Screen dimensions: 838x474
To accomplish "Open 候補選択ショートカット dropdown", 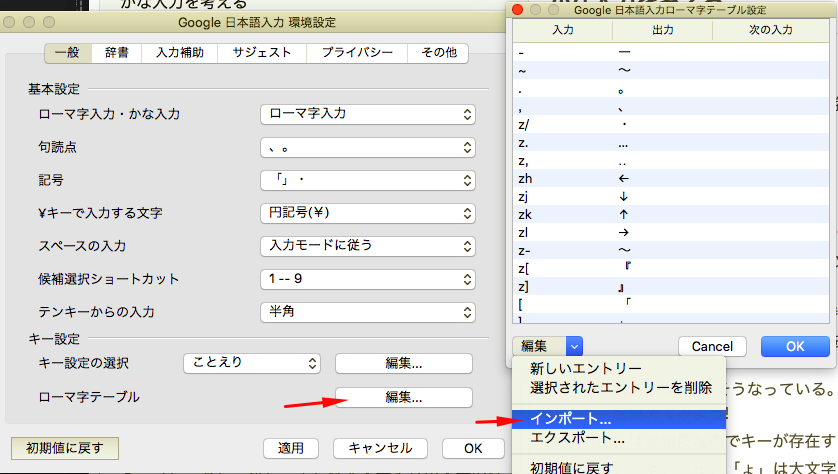I will [x=368, y=279].
